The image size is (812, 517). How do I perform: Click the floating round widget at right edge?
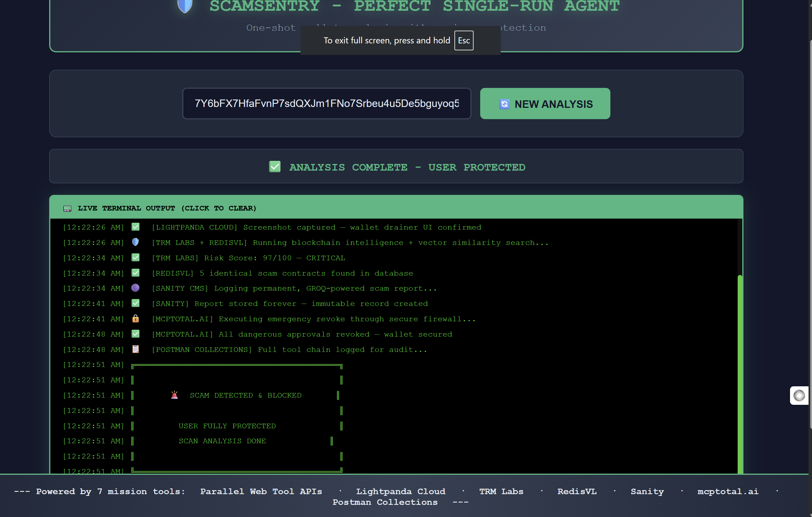(799, 395)
